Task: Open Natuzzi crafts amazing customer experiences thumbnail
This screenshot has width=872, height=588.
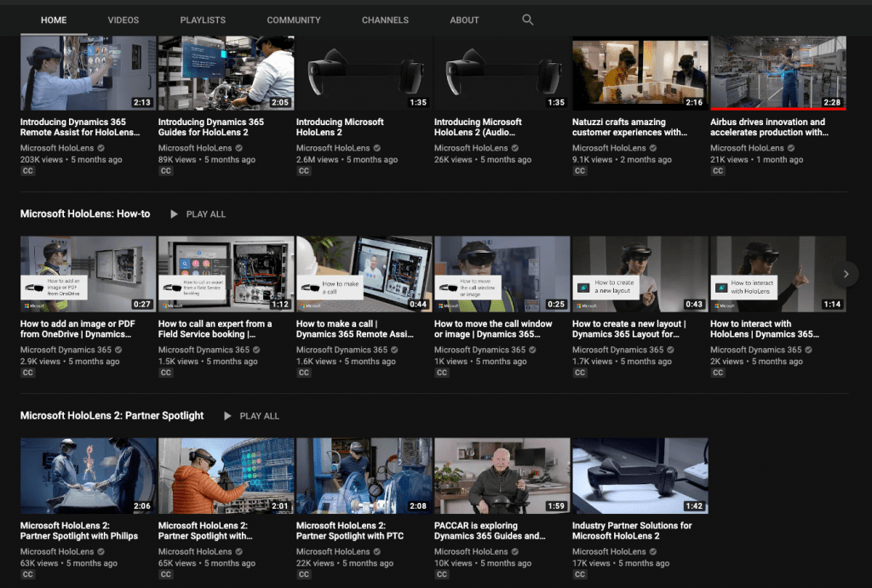Action: (640, 73)
